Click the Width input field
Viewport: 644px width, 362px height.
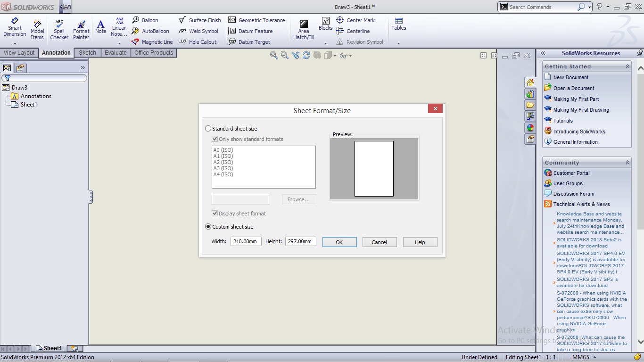[x=246, y=241]
